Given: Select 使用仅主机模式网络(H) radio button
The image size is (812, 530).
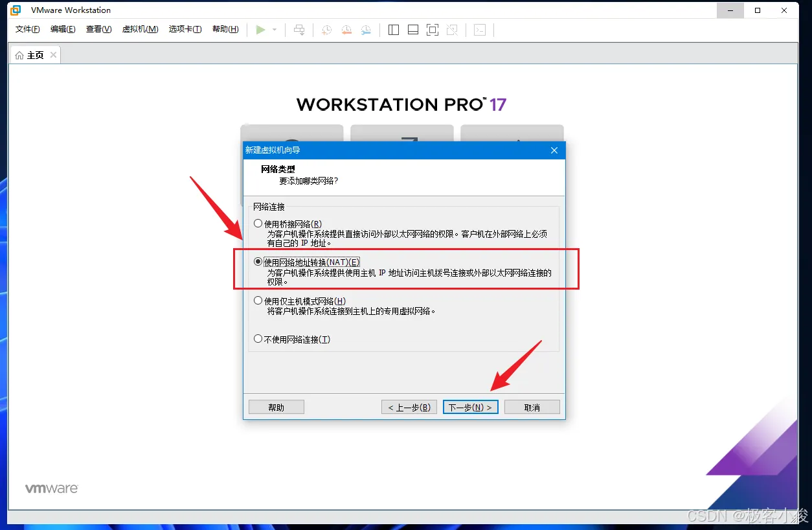Looking at the screenshot, I should pyautogui.click(x=258, y=301).
